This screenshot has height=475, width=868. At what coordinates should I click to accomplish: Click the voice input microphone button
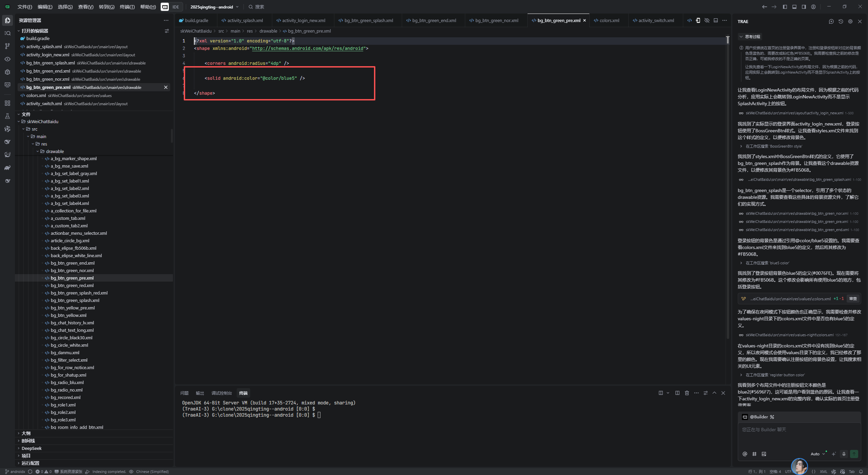pos(844,454)
